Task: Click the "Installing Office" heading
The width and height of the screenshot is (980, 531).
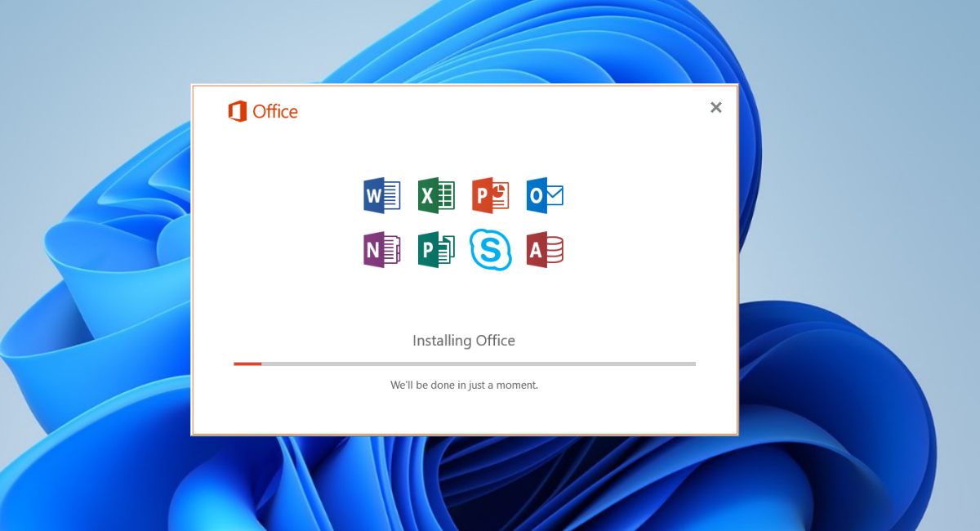Action: (464, 341)
